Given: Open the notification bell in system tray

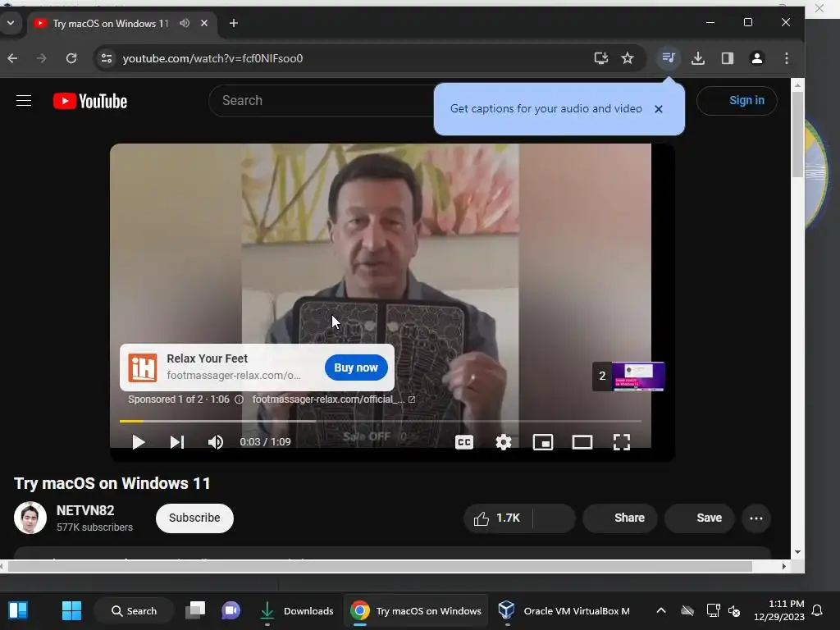Looking at the screenshot, I should (817, 610).
